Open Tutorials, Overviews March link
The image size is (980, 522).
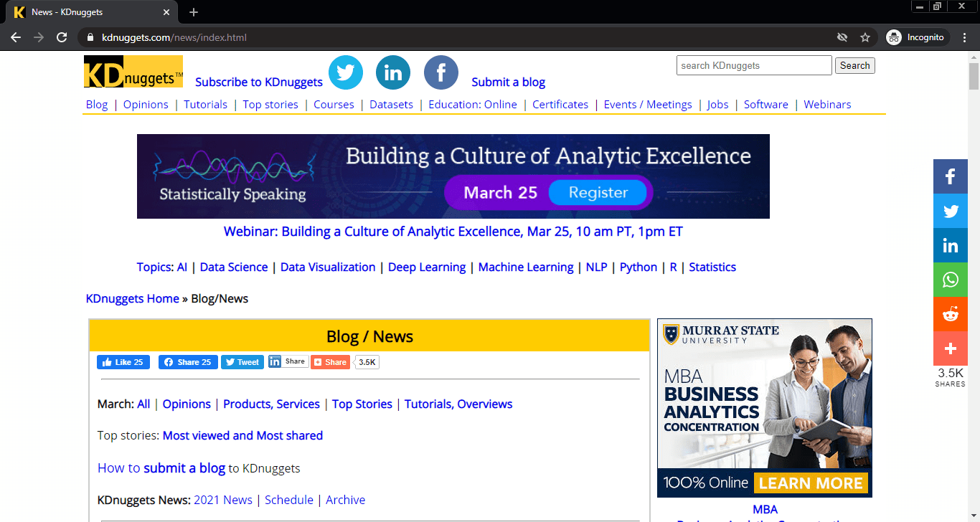tap(458, 404)
